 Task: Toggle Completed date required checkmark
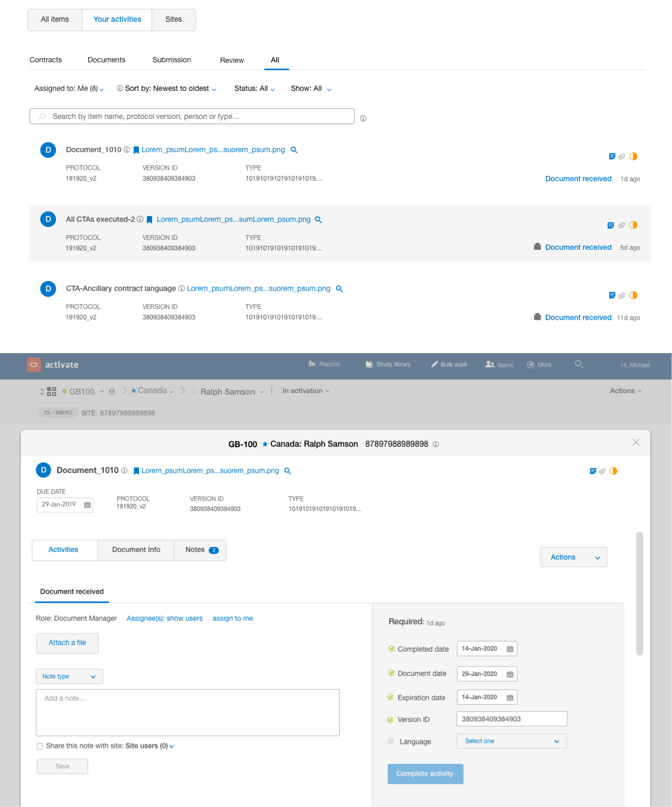[x=392, y=649]
